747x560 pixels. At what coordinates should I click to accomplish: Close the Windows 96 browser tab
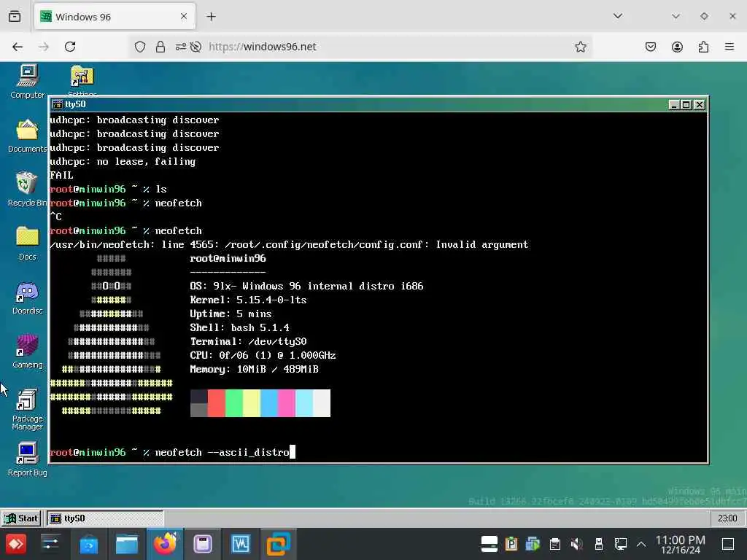184,17
